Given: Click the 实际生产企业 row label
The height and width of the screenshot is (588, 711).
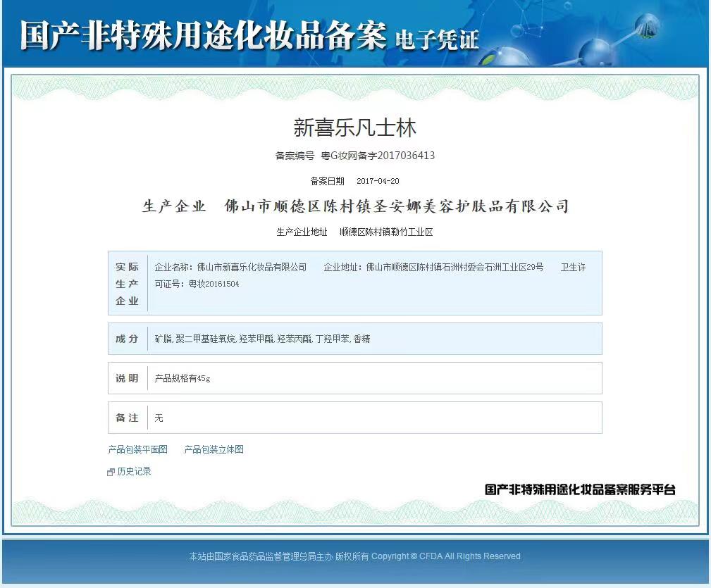Looking at the screenshot, I should point(128,284).
